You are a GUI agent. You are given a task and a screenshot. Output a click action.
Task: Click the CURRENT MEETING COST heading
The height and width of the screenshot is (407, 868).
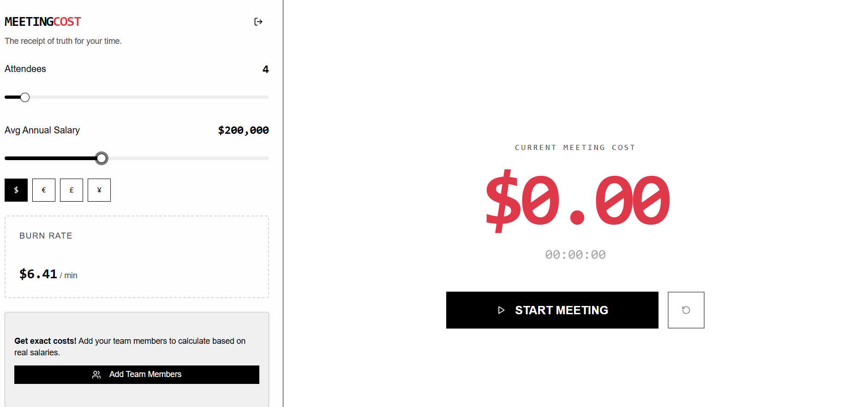(x=575, y=147)
